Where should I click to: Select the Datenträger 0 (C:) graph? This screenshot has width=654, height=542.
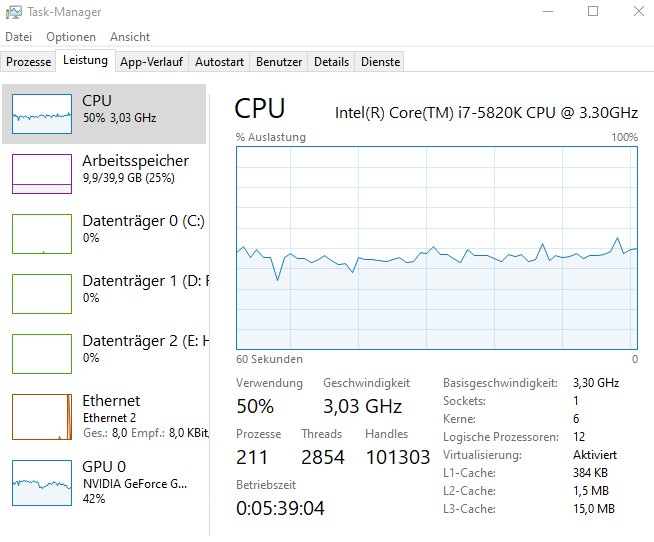pyautogui.click(x=42, y=234)
